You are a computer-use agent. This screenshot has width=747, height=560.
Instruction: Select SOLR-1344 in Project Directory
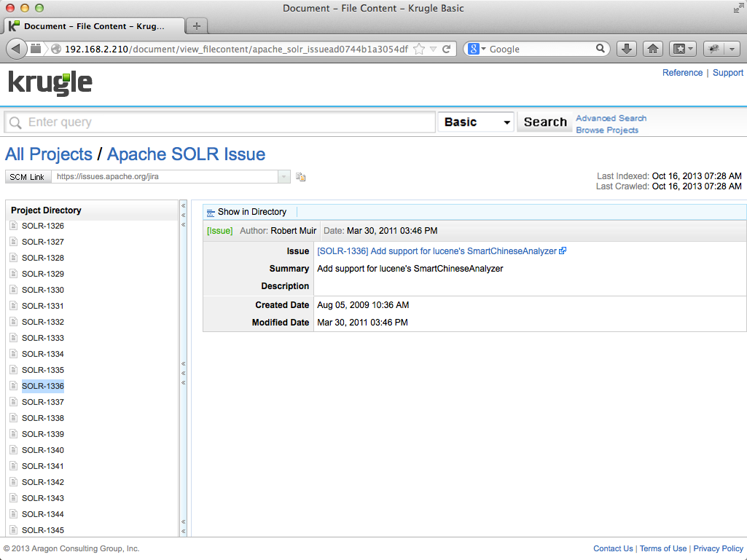click(43, 514)
